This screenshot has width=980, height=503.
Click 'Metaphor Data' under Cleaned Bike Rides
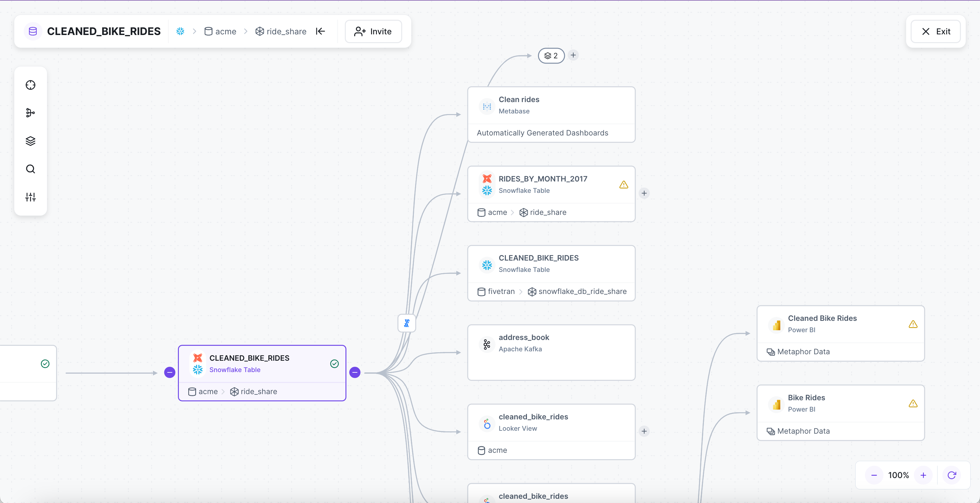803,352
